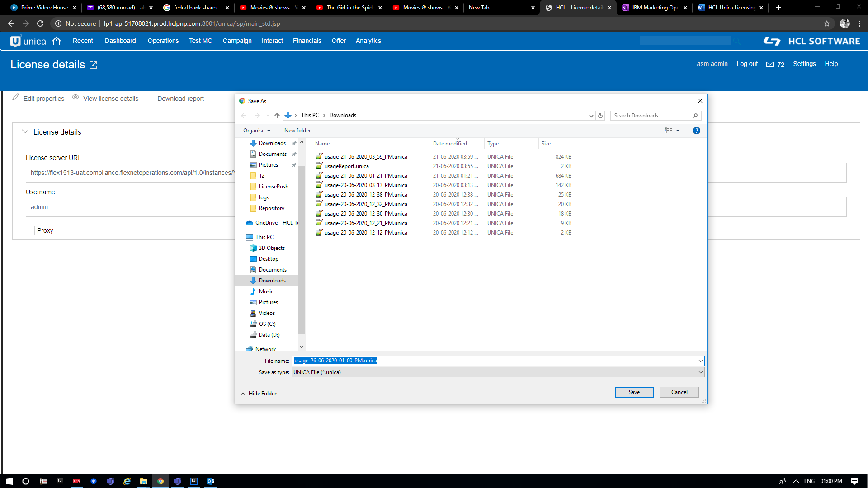Enable the Proxy checkbox

[30, 230]
